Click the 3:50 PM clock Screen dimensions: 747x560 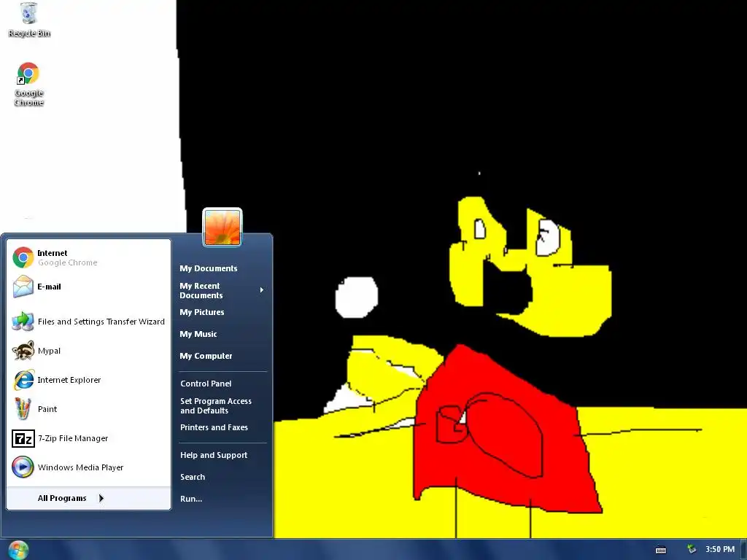720,549
